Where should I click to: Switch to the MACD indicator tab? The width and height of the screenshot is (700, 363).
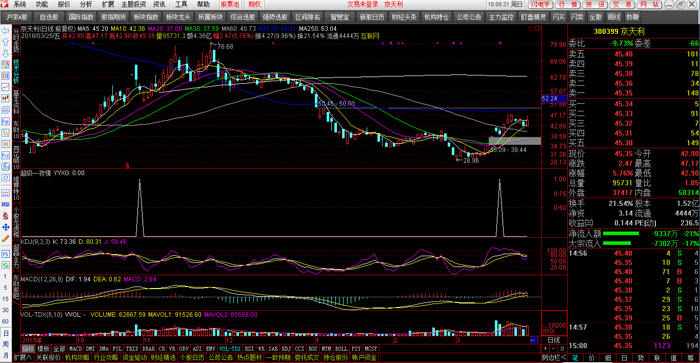click(75, 349)
